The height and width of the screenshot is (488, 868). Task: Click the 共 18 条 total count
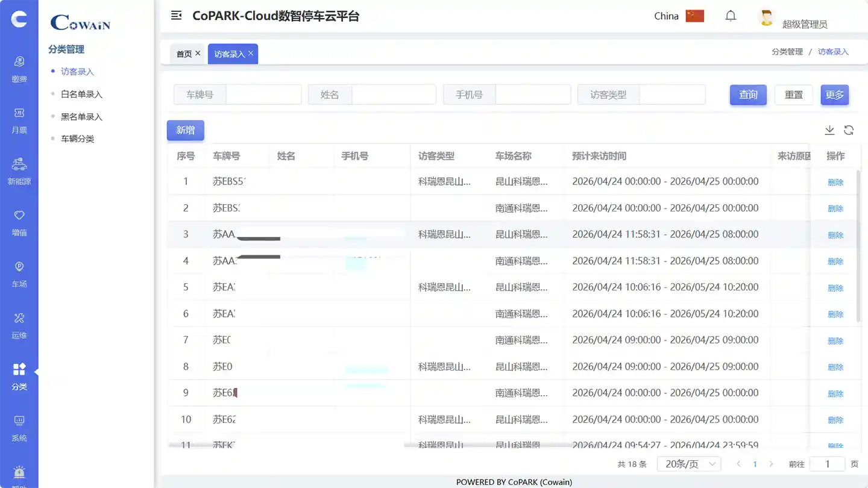pyautogui.click(x=632, y=465)
